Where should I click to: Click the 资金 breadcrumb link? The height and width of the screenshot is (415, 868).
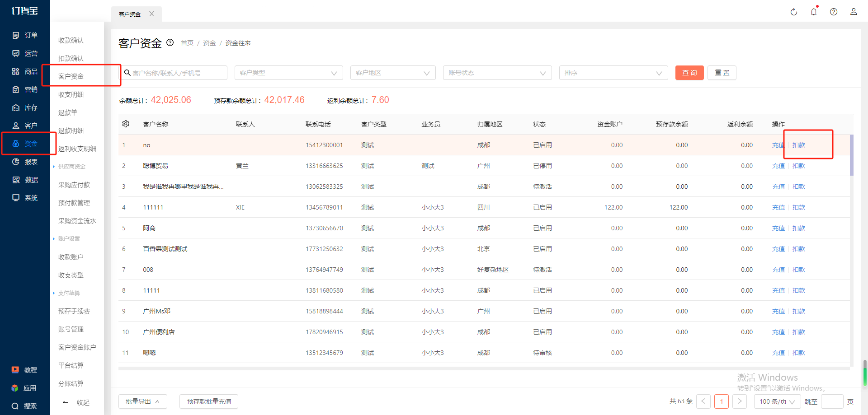coord(209,43)
